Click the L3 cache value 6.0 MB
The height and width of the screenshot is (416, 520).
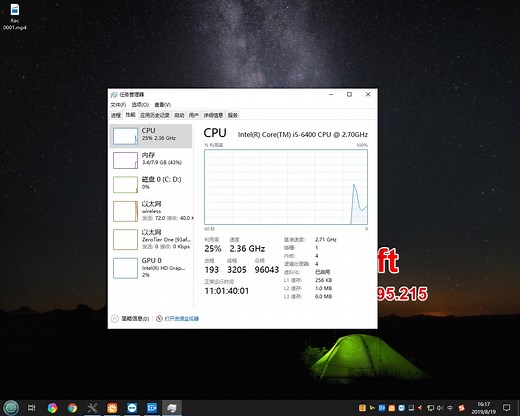point(323,296)
